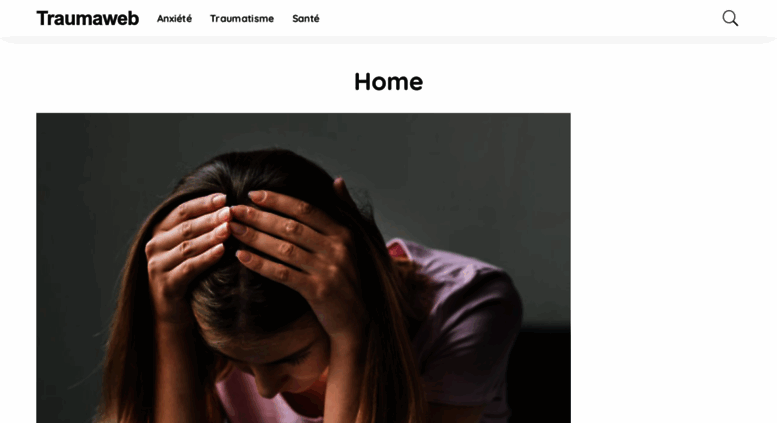Screen dimensions: 777x423
Task: Navigate to Traumatisme articles
Action: (242, 18)
